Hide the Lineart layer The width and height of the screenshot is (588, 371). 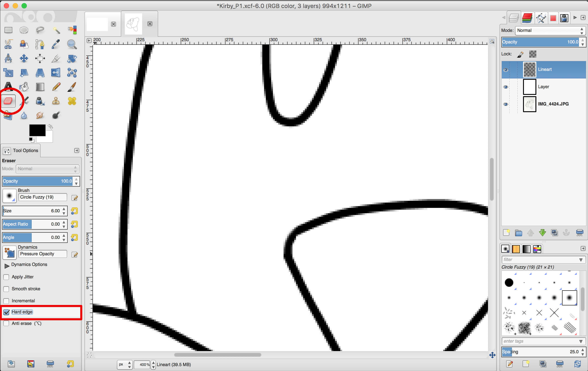coord(506,70)
